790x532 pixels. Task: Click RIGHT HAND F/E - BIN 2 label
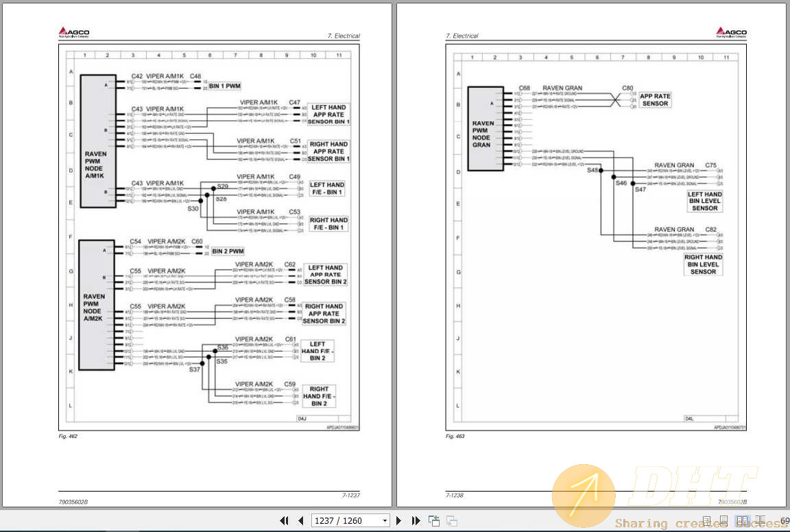(x=319, y=396)
